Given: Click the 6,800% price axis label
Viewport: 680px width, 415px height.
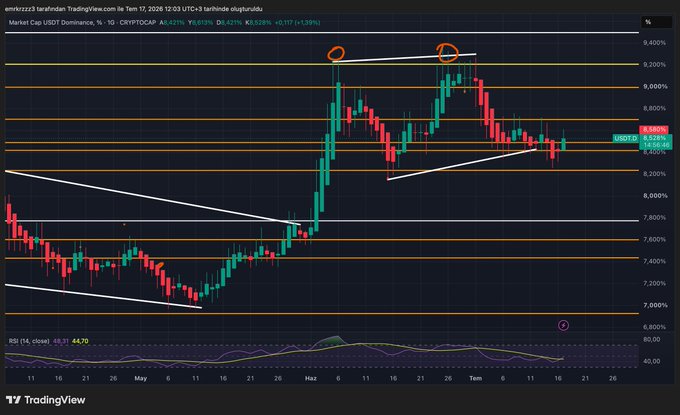Looking at the screenshot, I should 654,327.
